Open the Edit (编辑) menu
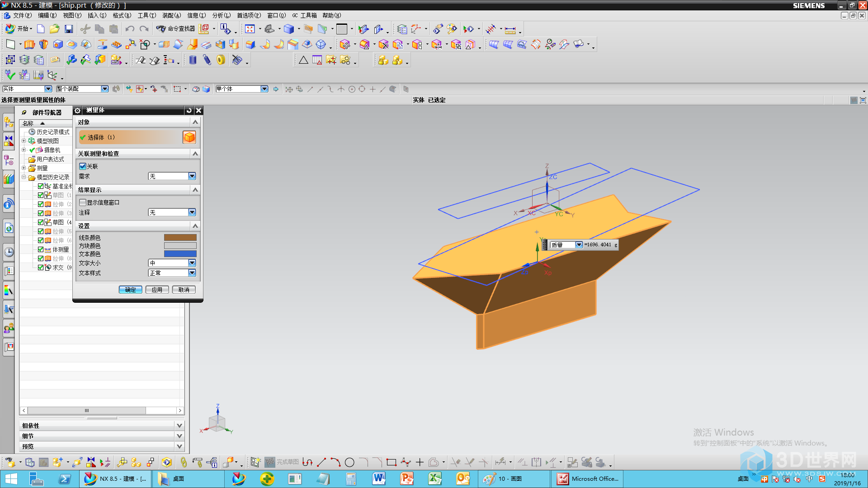Screen dimensions: 868x488 pos(47,15)
